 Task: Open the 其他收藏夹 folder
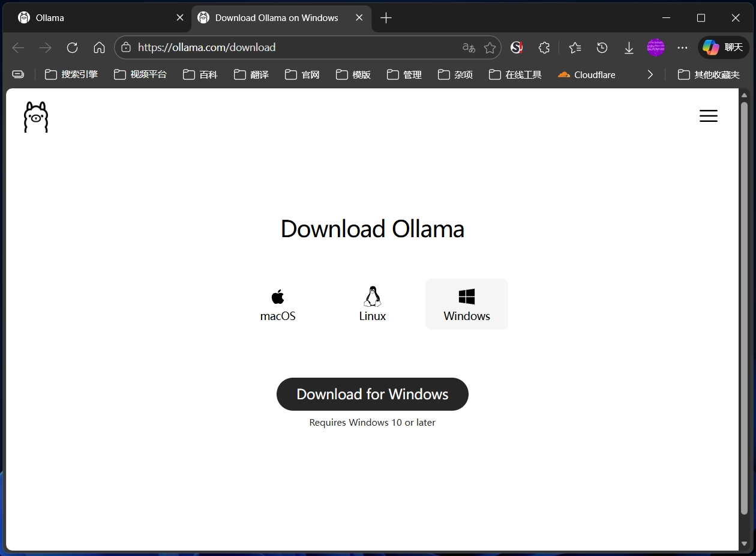pyautogui.click(x=709, y=74)
